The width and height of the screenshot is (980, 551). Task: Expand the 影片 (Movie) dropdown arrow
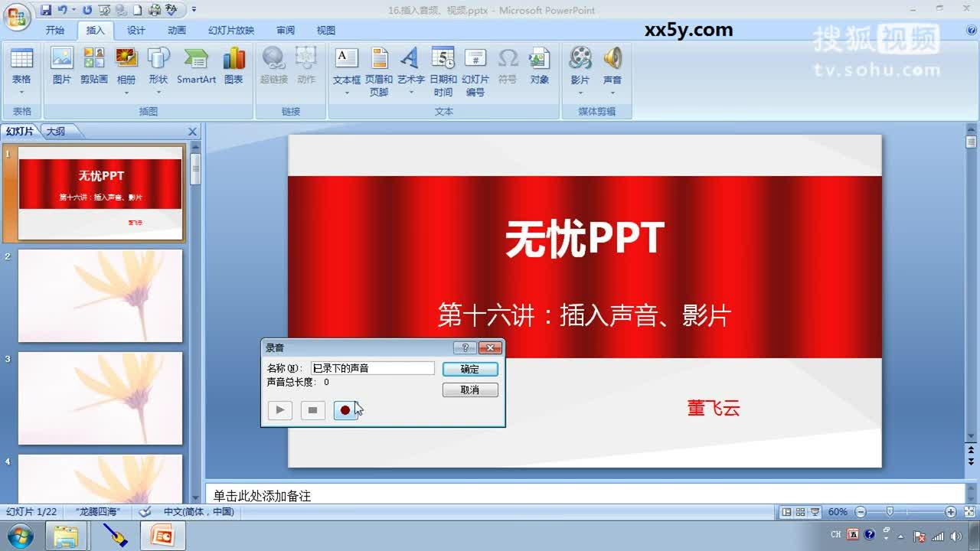(x=580, y=93)
